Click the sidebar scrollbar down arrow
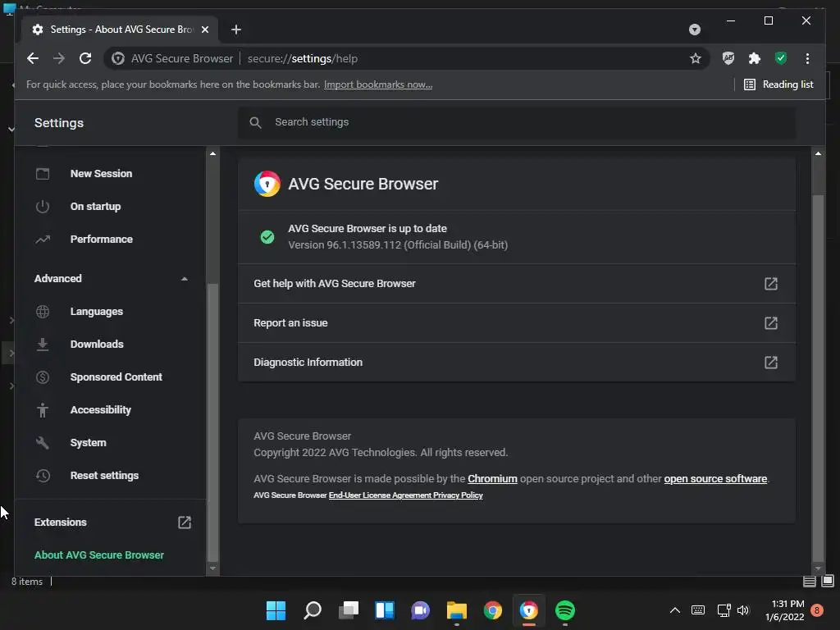This screenshot has height=630, width=840. coord(212,568)
